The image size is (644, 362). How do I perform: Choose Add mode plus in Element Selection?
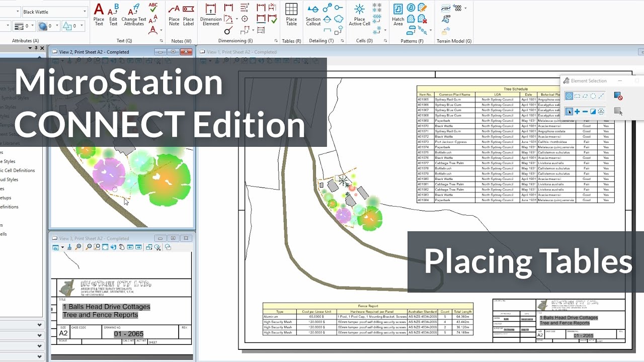(577, 112)
